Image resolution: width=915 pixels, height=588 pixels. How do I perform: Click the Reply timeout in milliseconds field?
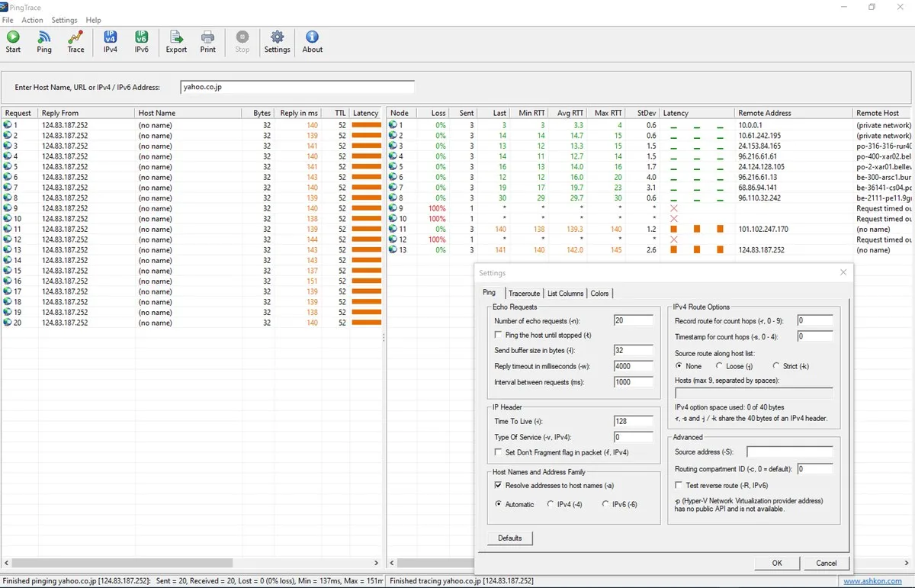click(634, 367)
